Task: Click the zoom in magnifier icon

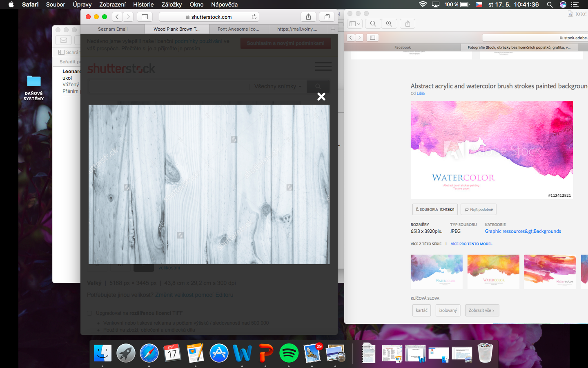Action: [x=389, y=24]
